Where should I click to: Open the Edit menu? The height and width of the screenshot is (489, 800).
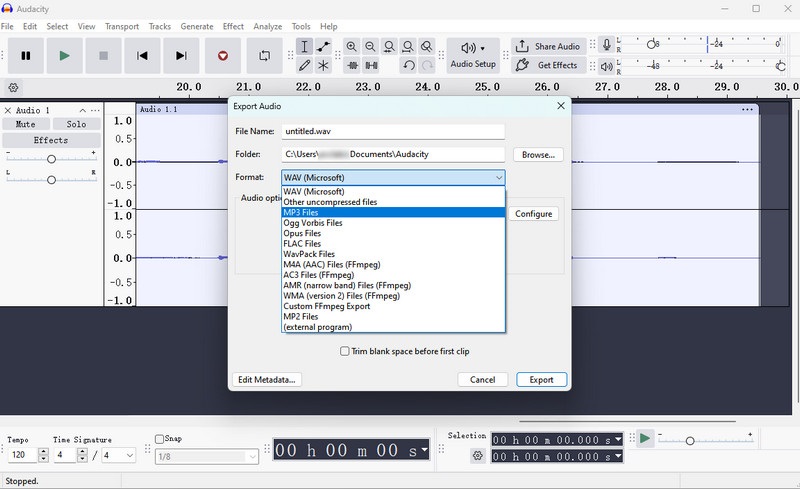30,27
